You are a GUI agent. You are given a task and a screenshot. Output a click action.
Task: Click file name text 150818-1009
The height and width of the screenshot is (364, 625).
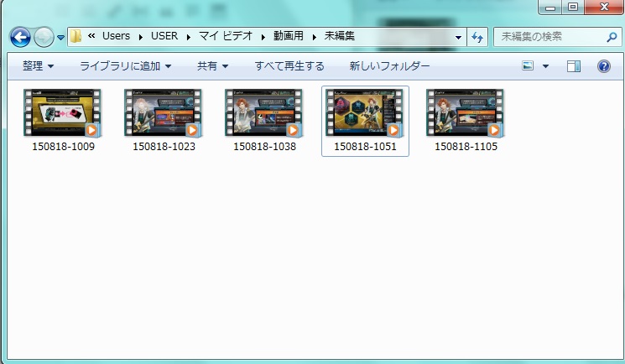[x=64, y=147]
